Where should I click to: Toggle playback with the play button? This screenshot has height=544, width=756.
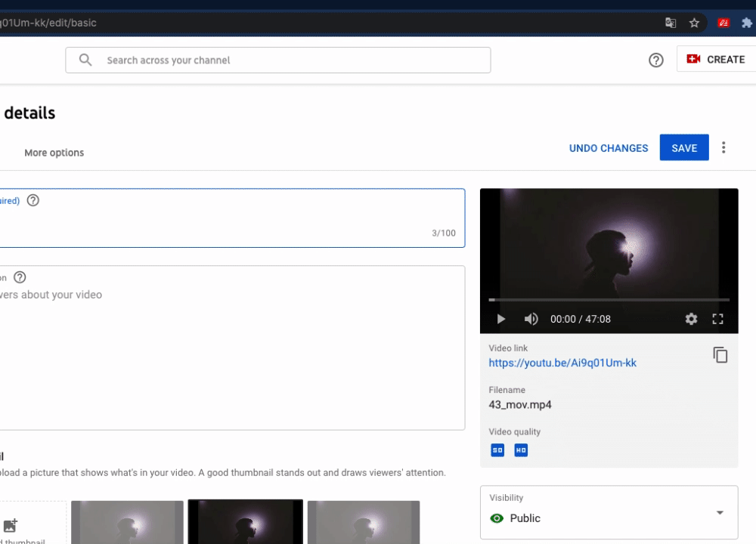coord(500,319)
